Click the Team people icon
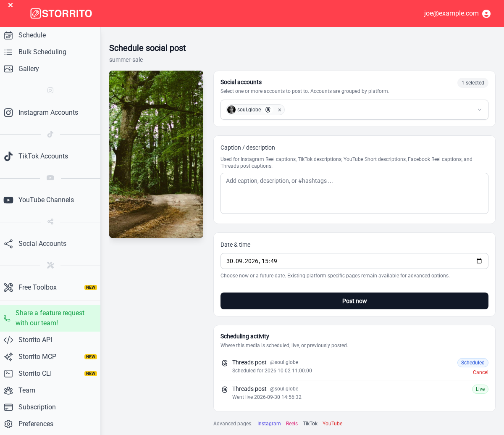The width and height of the screenshot is (504, 435). (x=8, y=390)
